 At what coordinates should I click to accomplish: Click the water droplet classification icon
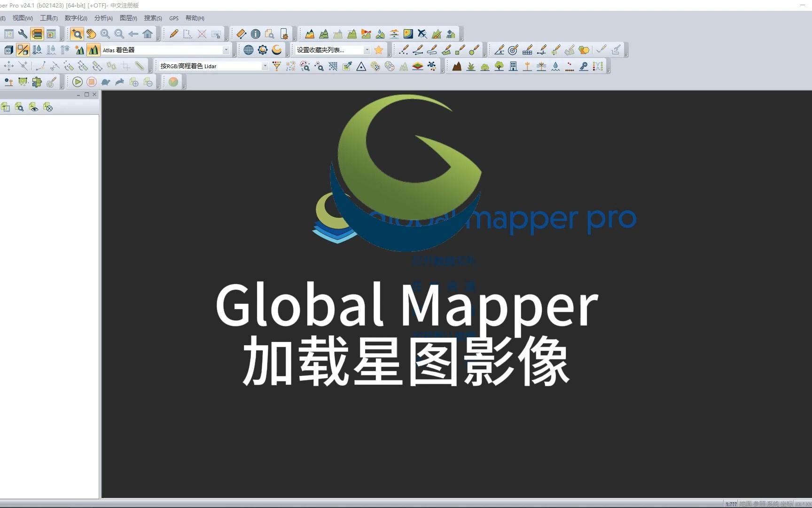[x=555, y=66]
